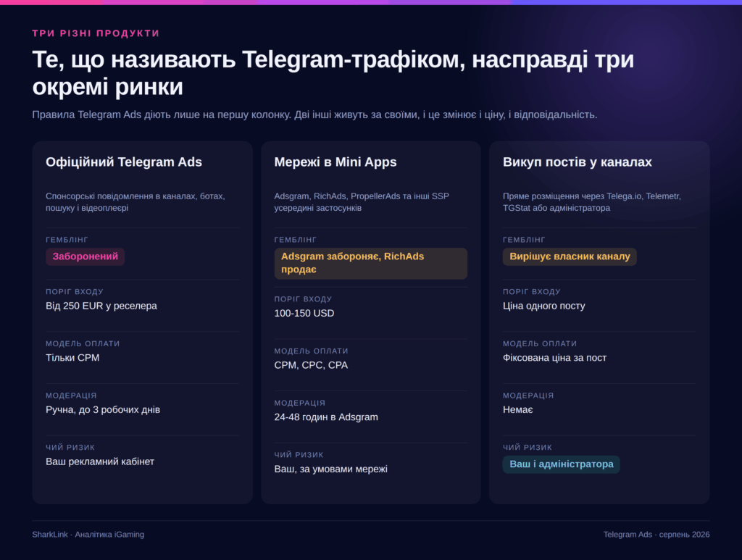Screen dimensions: 742x560
Task: Click the pink 'Заборонений' badge
Action: tap(86, 256)
